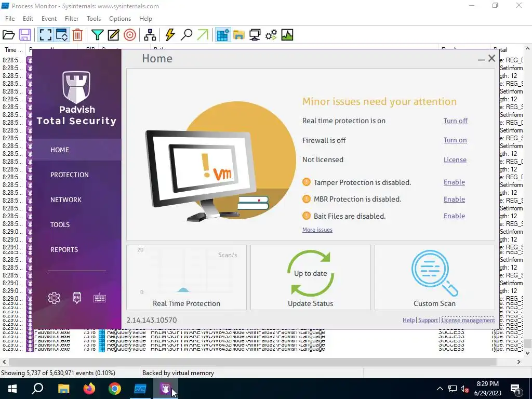Open the notifications center icon
532x399 pixels.
click(x=515, y=389)
